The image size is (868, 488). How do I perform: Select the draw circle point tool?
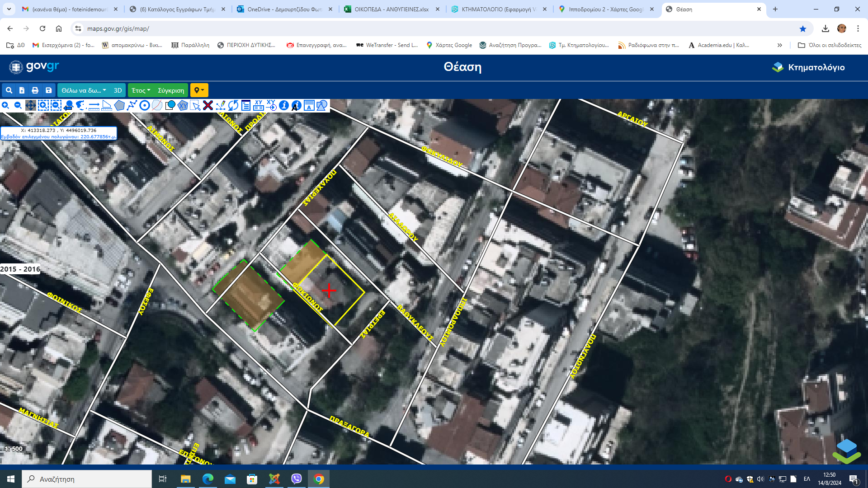145,105
